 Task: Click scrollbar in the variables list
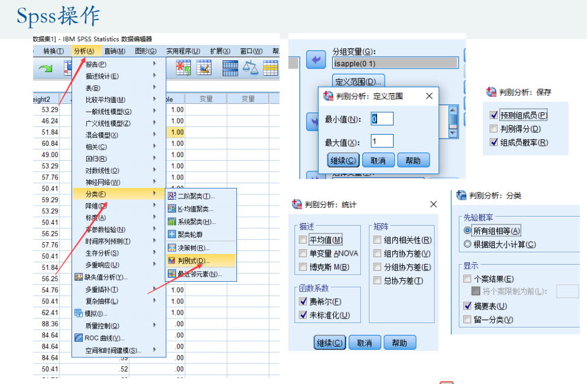(453, 122)
